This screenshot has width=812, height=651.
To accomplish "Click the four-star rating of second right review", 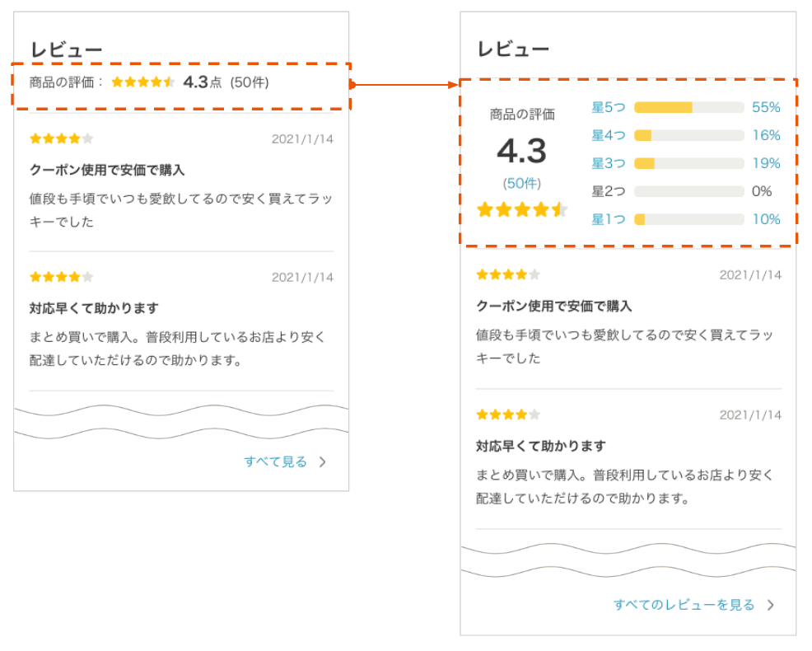I will click(508, 414).
